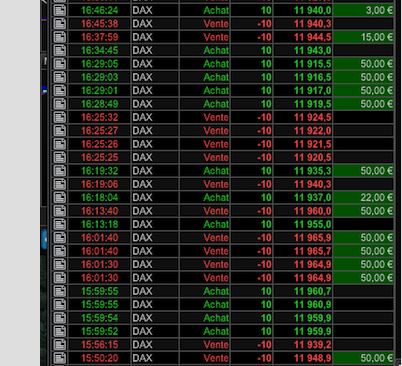Click the 11 919,5 price cell
Screen dimensions: 402x366
point(303,104)
